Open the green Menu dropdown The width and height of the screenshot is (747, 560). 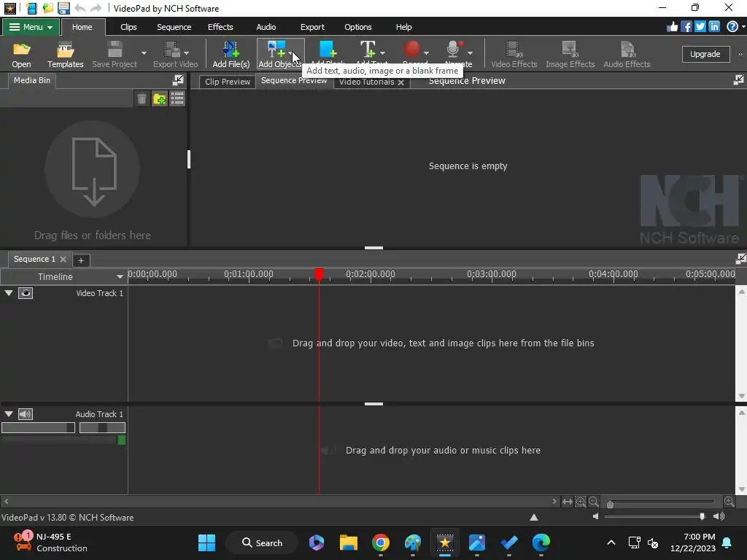31,27
